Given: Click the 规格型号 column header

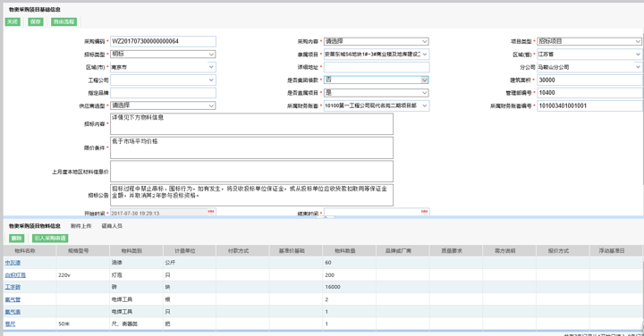Looking at the screenshot, I should 83,251.
